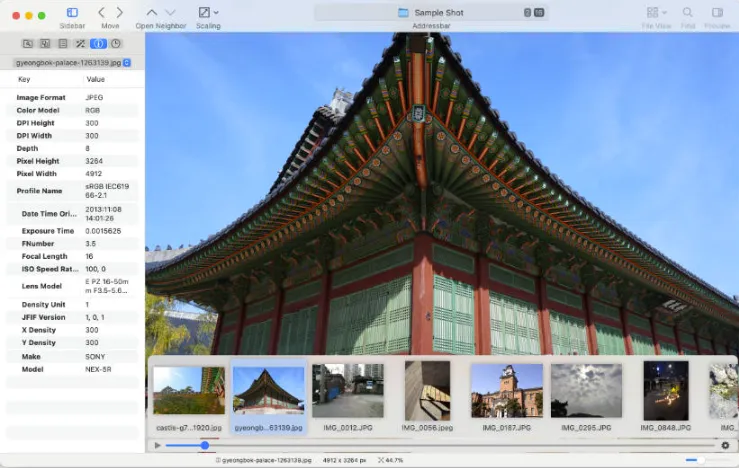Select the IMG_0187.JPG thumbnail
Viewport: 739px width, 468px height.
tap(507, 397)
